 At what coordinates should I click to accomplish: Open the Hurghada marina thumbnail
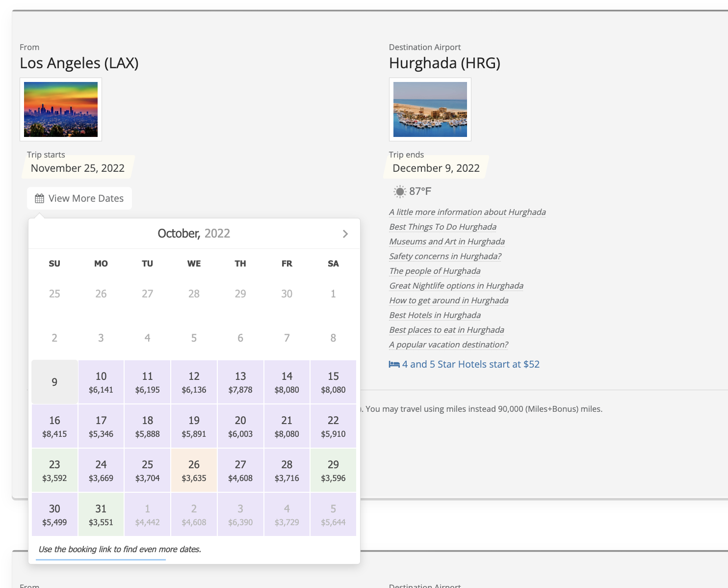coord(430,109)
